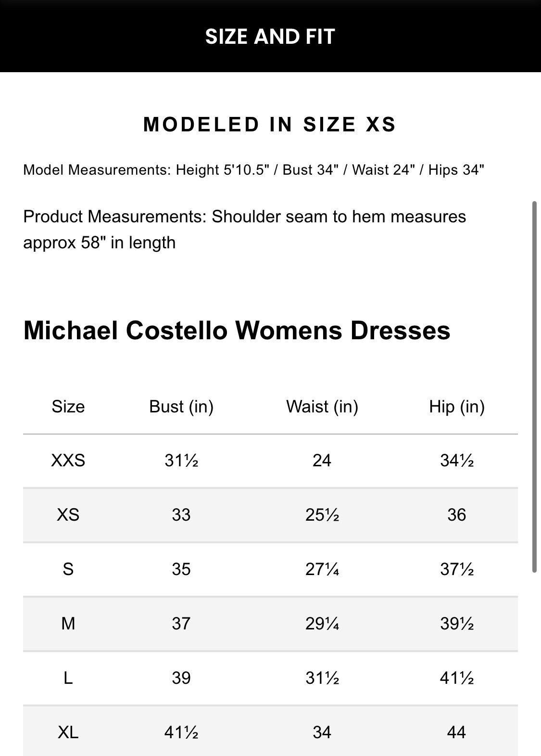
Task: Select the MODELED IN SIZE XS heading
Action: tap(270, 125)
